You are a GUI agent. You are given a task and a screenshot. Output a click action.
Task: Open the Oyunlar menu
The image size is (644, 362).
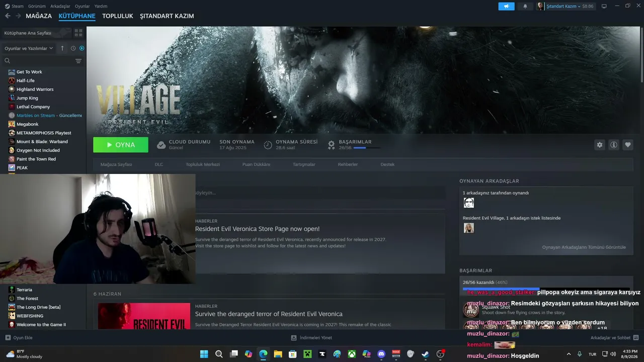coord(82,7)
